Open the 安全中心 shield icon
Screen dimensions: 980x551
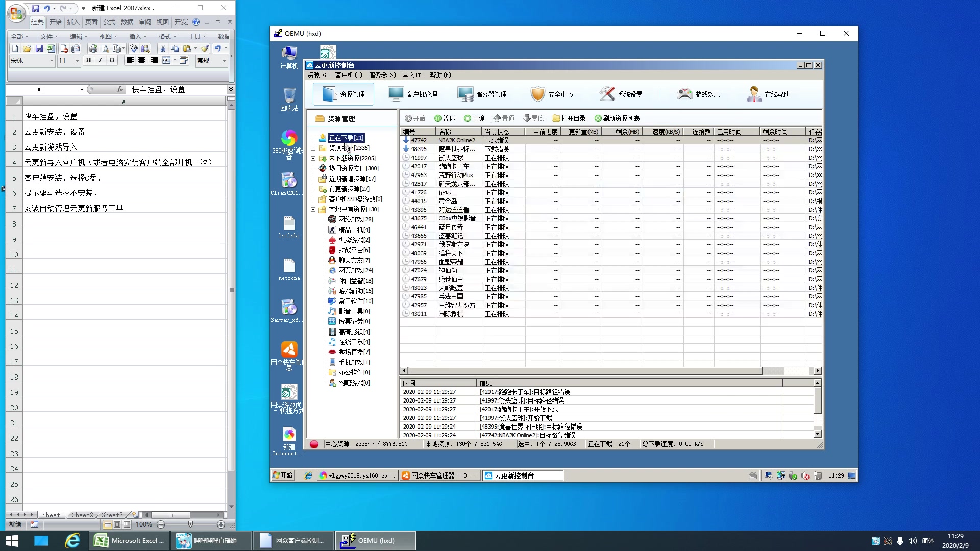(537, 94)
